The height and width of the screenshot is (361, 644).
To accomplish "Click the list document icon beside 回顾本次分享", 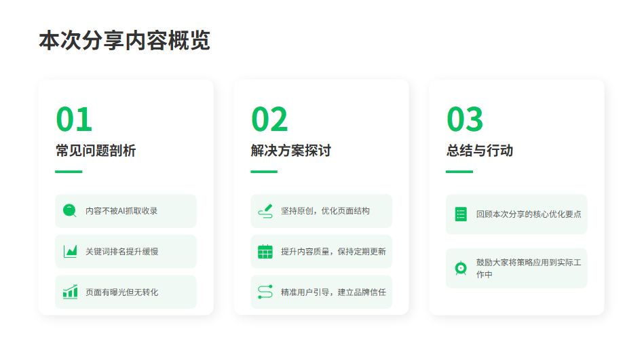I will (x=461, y=214).
